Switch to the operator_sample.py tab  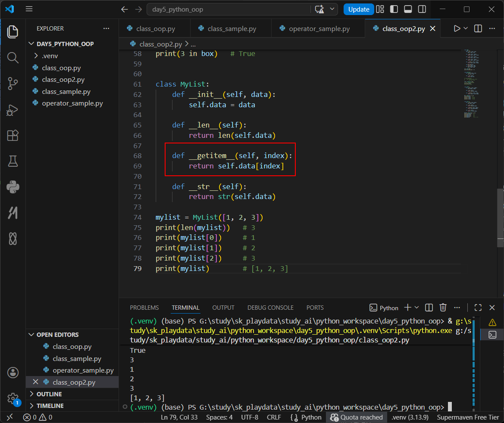318,28
